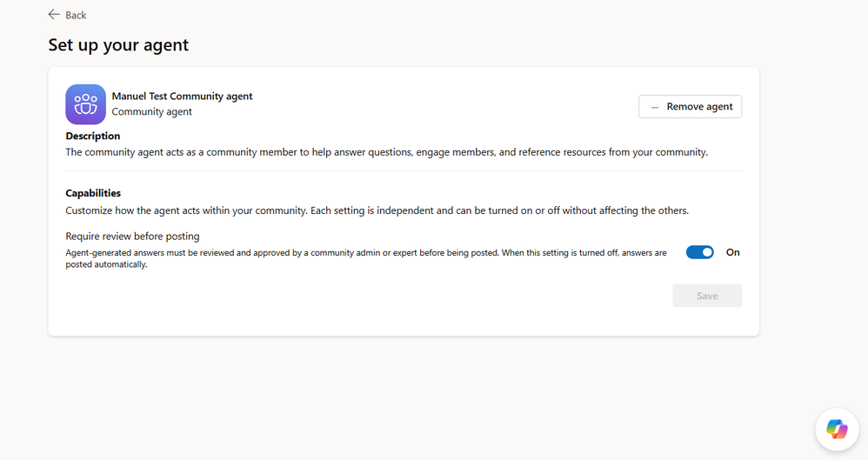
Task: Select the Manuel Test Community agent name
Action: tap(182, 97)
